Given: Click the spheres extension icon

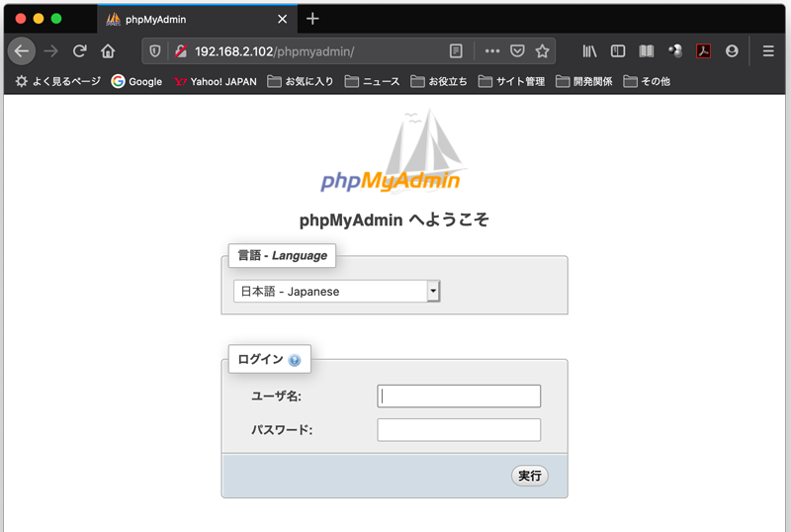Looking at the screenshot, I should [675, 51].
